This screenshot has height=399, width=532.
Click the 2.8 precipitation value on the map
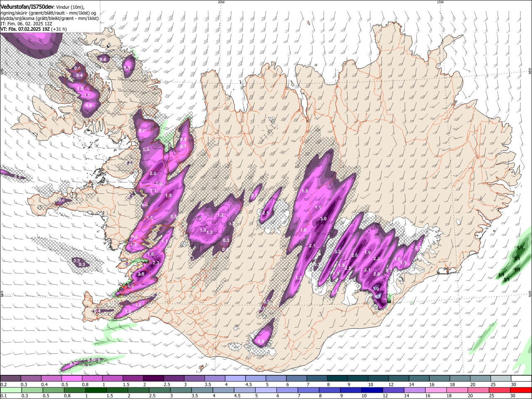pyautogui.click(x=355, y=255)
